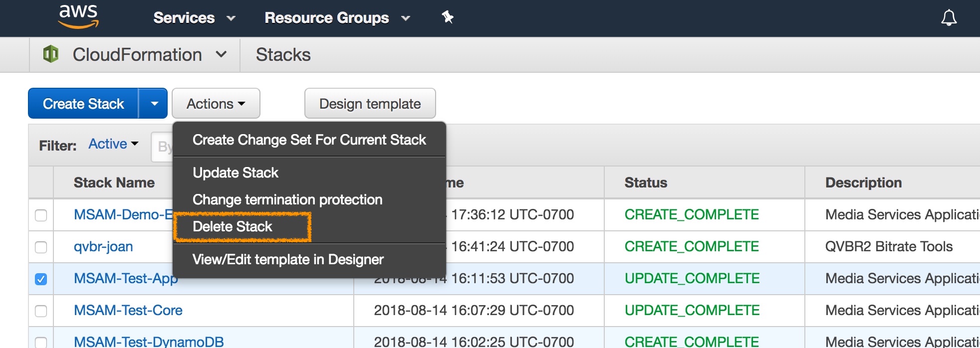Click the 2018-08-14 16:02:25 UTC-0700 timestamp
The width and height of the screenshot is (980, 348).
[474, 342]
